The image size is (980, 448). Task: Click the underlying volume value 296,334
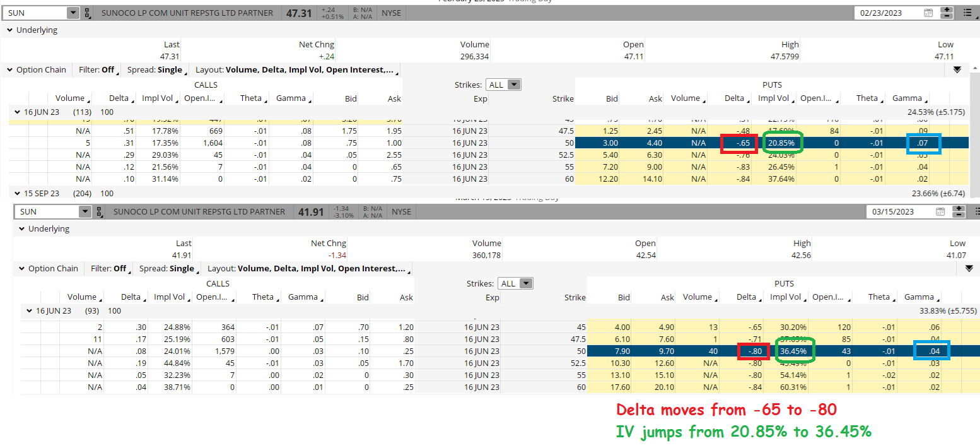coord(475,56)
